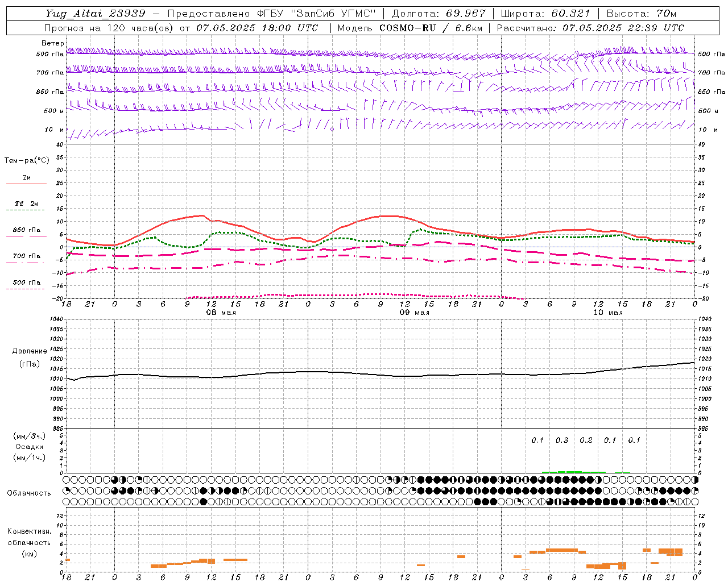Click the "500 гПа" legend entry under temperature
Image resolution: width=728 pixels, height=582 pixels.
[x=27, y=282]
